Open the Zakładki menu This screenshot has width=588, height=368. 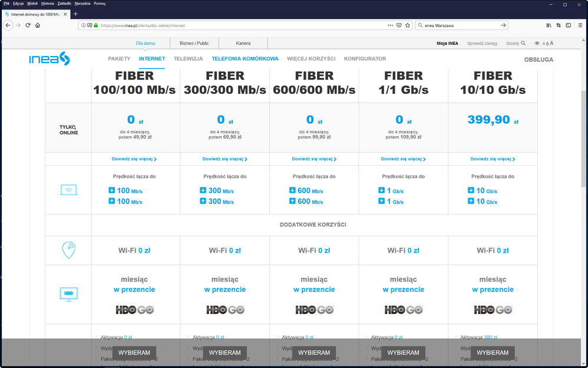point(64,4)
